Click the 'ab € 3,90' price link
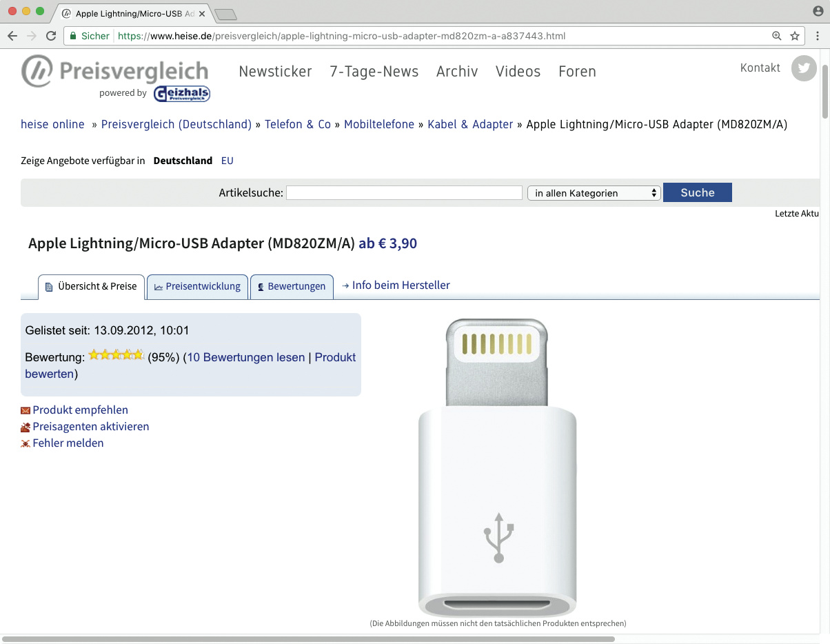 pyautogui.click(x=387, y=243)
